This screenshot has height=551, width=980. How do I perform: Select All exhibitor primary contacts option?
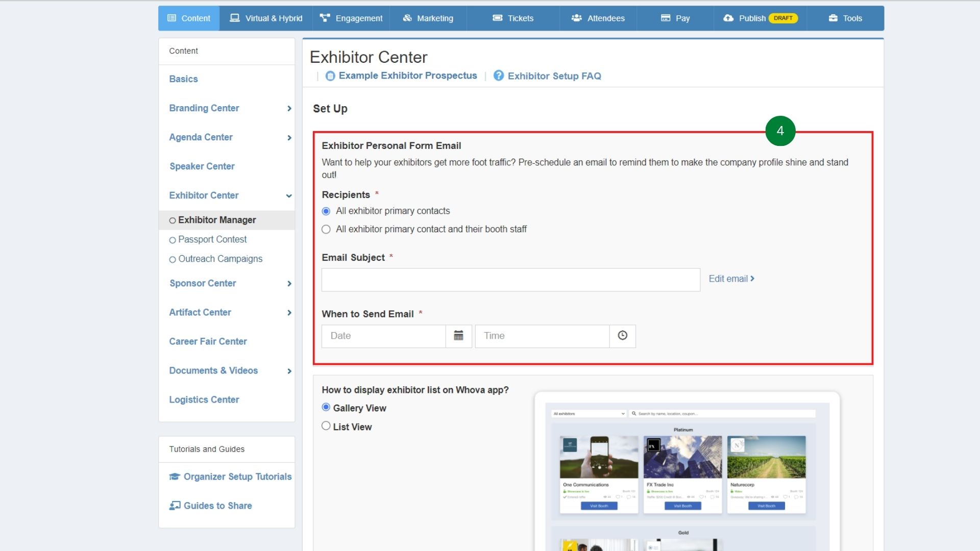(x=326, y=211)
